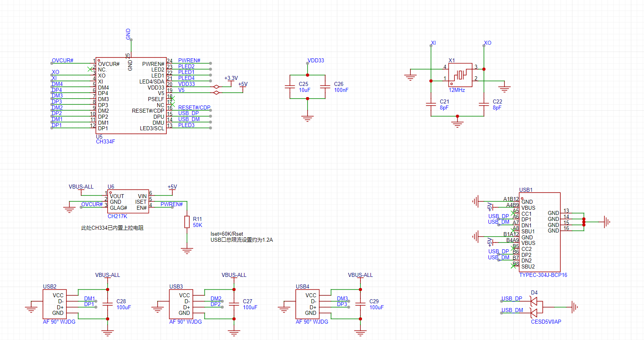Select the U5 designator

tap(99, 137)
